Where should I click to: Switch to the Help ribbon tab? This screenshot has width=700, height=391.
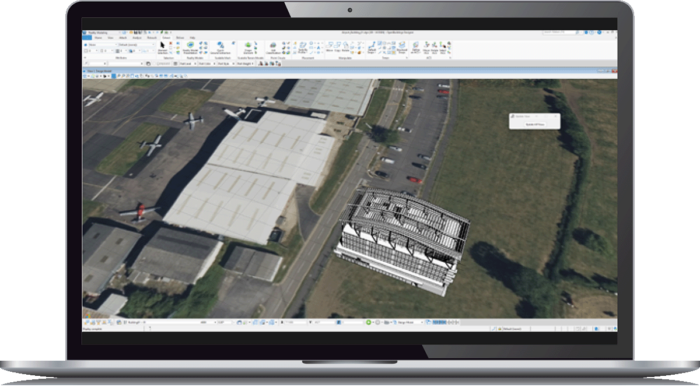click(192, 37)
